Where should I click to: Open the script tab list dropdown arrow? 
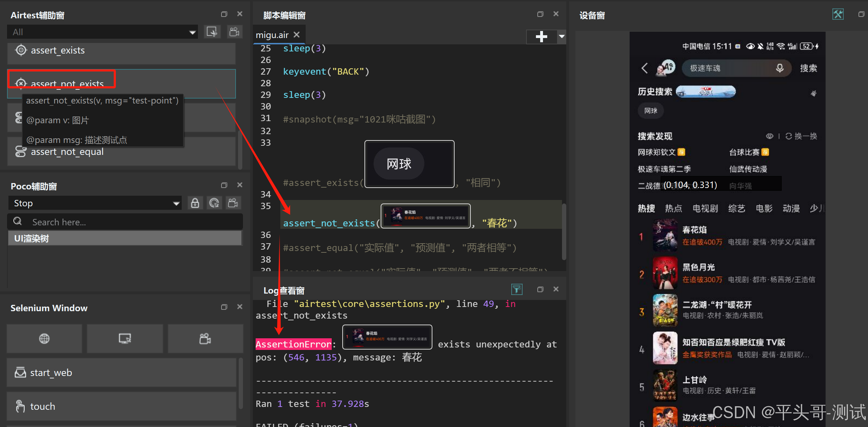click(562, 36)
